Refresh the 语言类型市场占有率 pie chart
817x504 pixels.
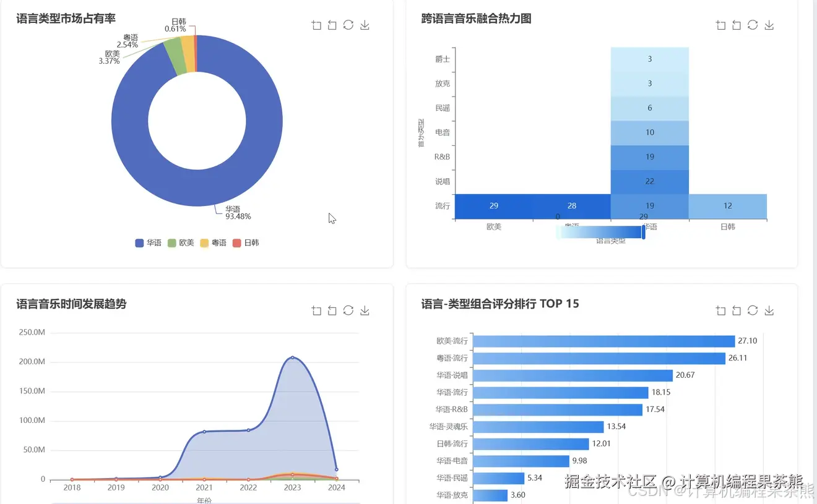(348, 25)
